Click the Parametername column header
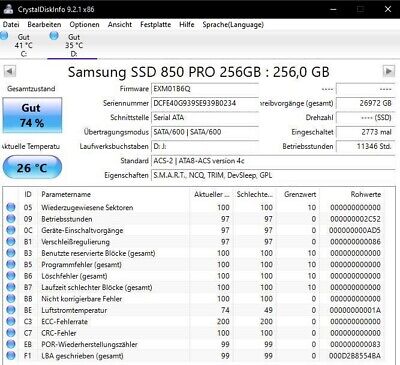The height and width of the screenshot is (365, 400). click(x=114, y=194)
